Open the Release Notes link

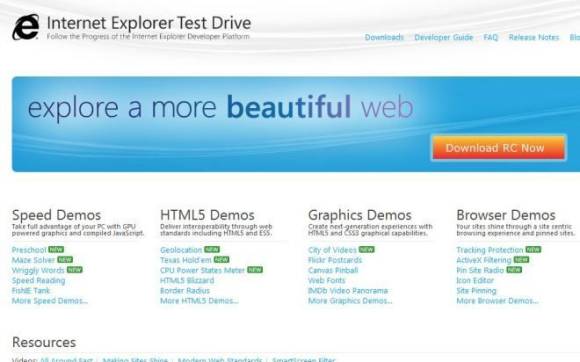[533, 37]
